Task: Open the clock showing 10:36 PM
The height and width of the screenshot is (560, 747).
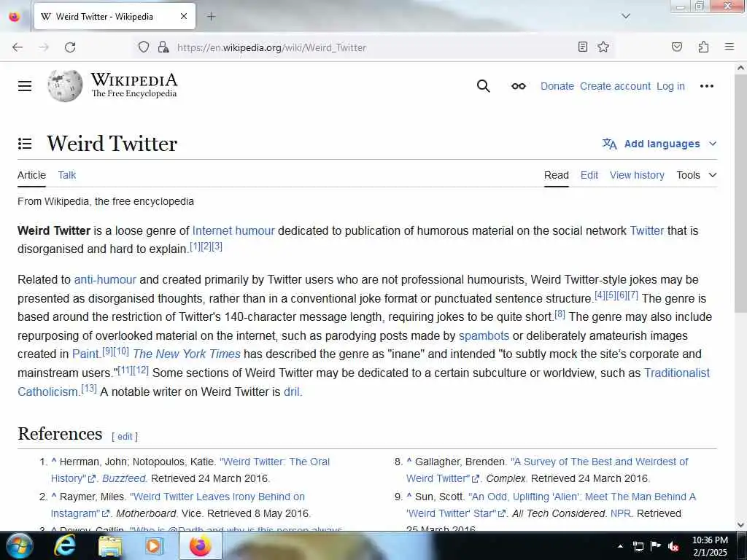Action: click(710, 546)
